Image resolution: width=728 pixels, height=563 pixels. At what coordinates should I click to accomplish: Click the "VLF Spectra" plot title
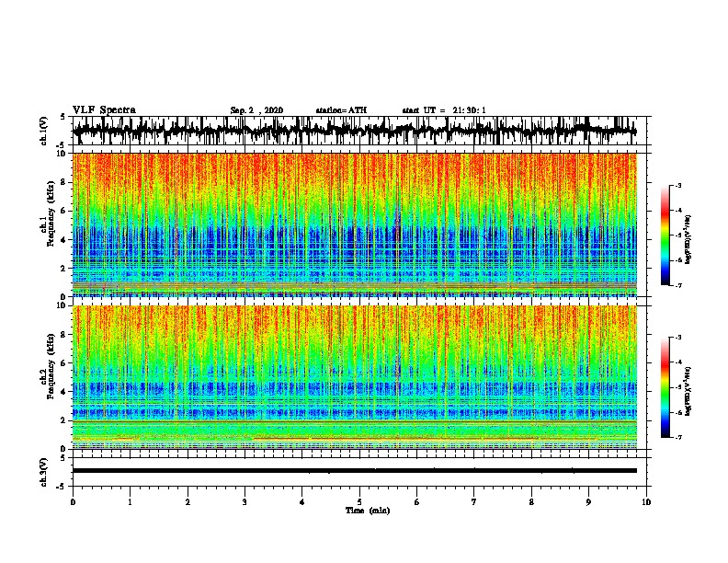point(104,110)
